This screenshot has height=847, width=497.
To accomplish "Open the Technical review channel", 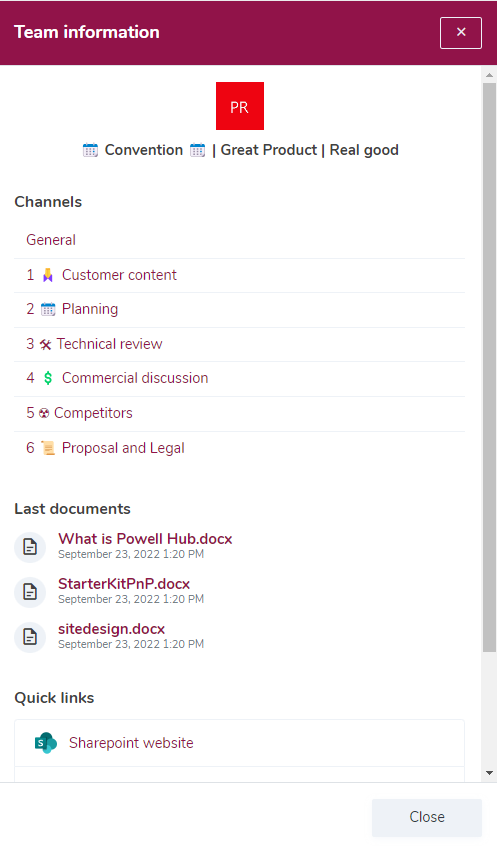I will point(239,344).
